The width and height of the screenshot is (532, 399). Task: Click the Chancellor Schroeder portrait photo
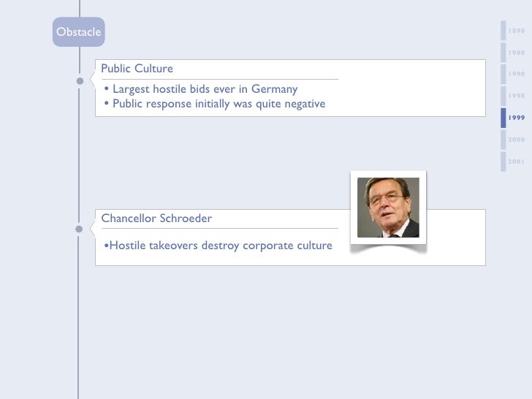[388, 208]
